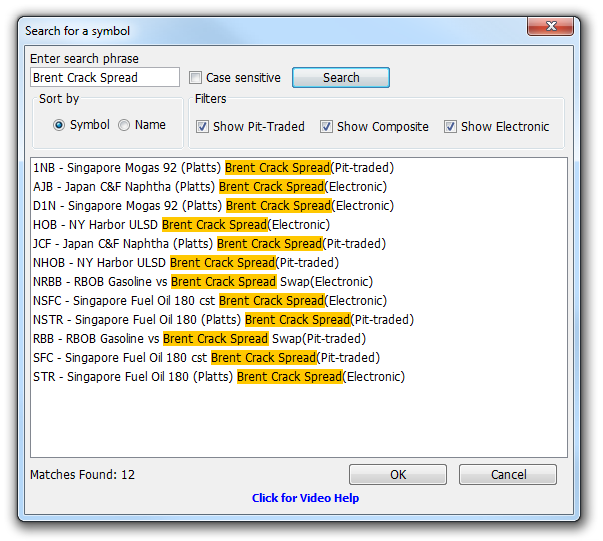Select the NSFC Singapore Fuel Oil result

tap(210, 300)
